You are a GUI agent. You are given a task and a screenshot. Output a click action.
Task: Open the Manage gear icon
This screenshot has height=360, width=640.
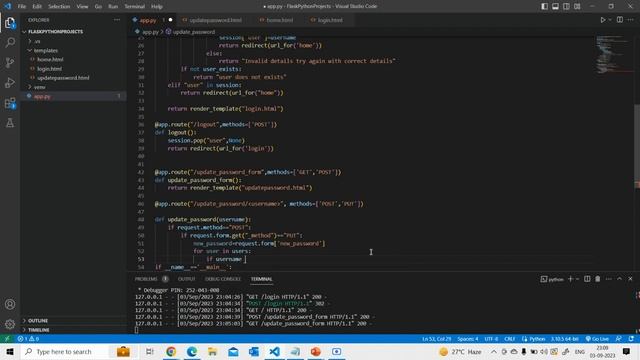coord(10,324)
